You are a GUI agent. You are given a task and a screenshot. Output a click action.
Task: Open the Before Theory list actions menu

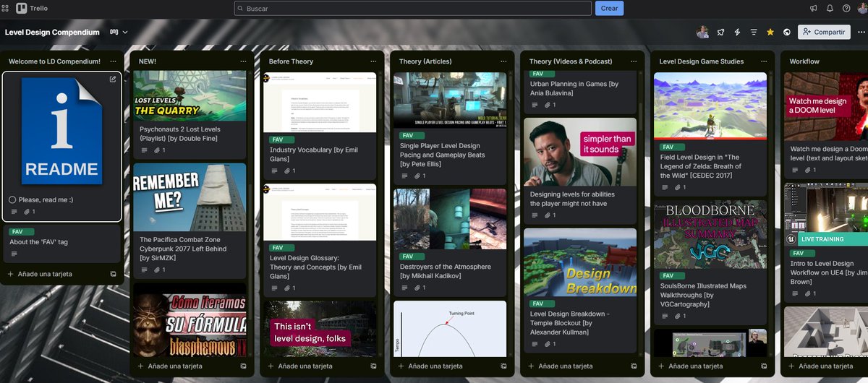373,61
